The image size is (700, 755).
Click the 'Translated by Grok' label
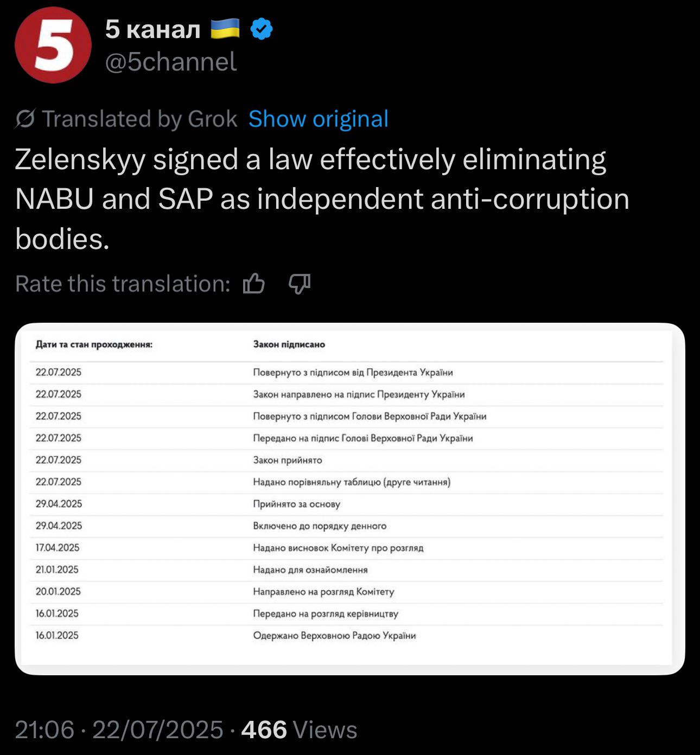(139, 119)
